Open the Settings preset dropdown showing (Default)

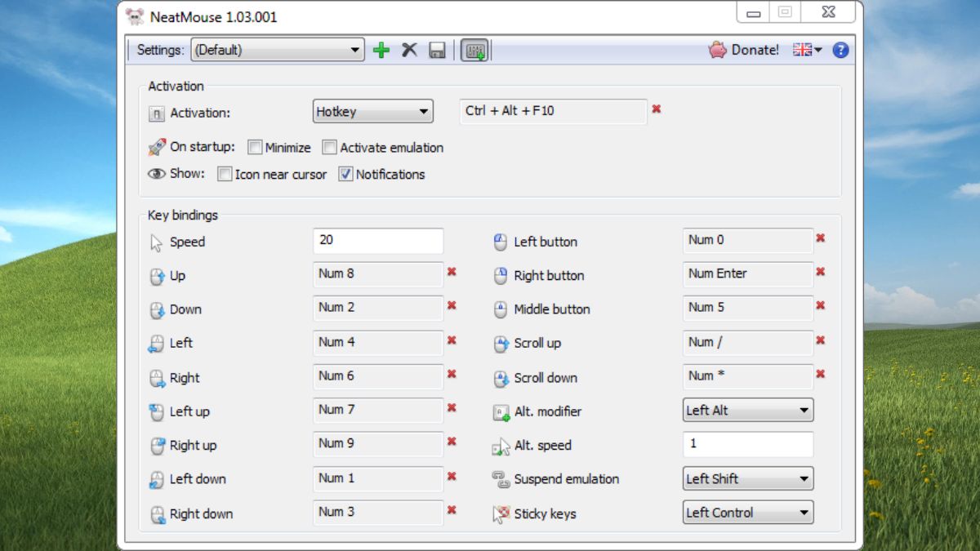click(x=278, y=50)
